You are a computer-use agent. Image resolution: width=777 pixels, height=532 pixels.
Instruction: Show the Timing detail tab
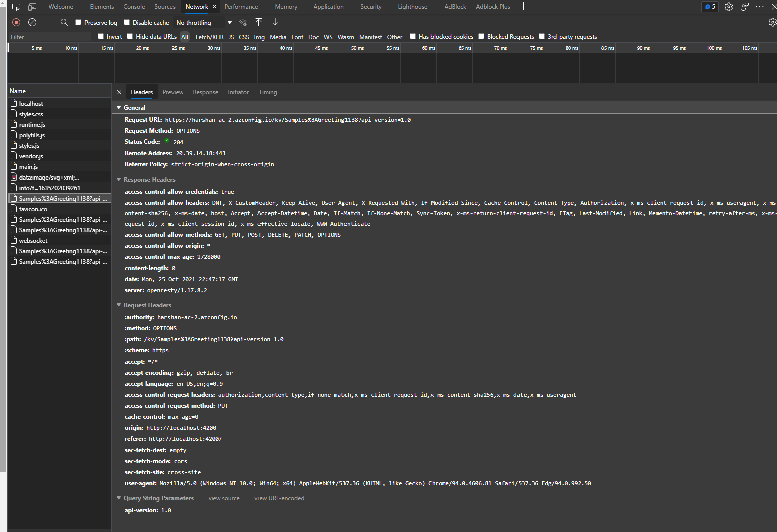pyautogui.click(x=268, y=92)
